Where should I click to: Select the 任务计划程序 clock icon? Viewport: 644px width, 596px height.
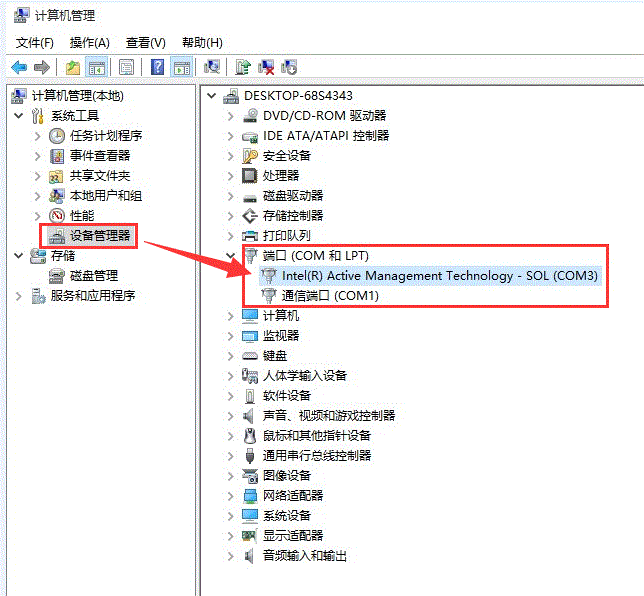[x=57, y=136]
